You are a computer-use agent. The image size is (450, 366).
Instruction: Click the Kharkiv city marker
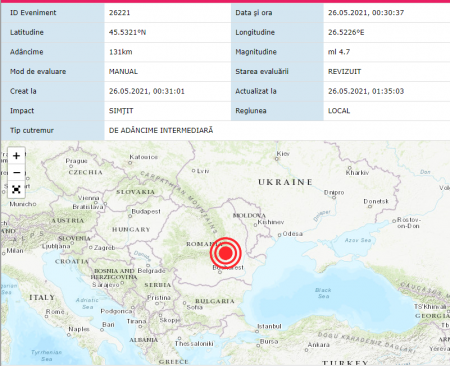click(x=350, y=168)
